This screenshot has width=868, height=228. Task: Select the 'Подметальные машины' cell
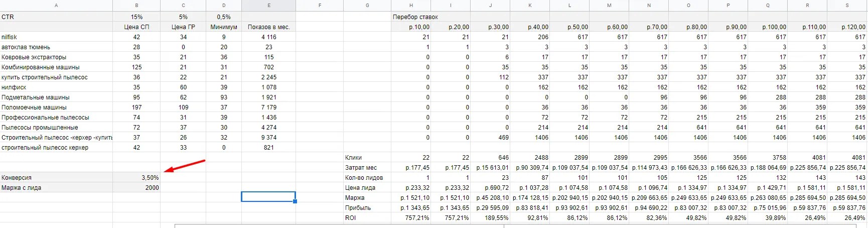(56, 97)
